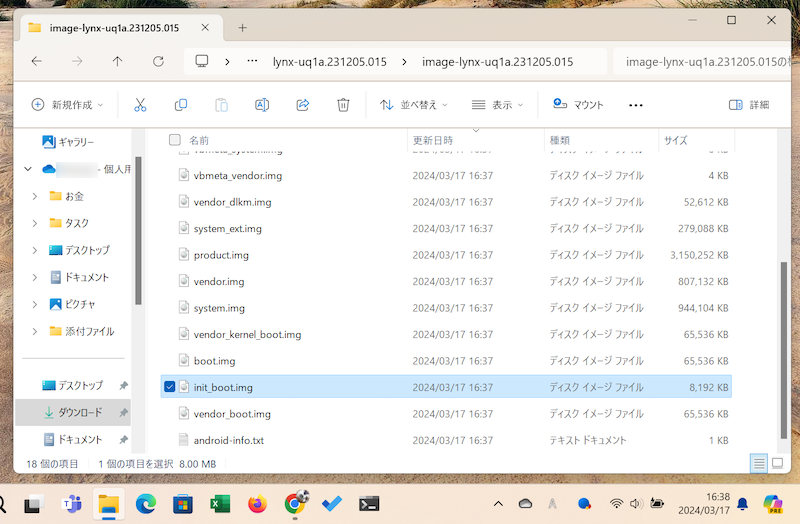Click the Delete trash can icon
Screen dimensions: 800x524
coord(343,105)
